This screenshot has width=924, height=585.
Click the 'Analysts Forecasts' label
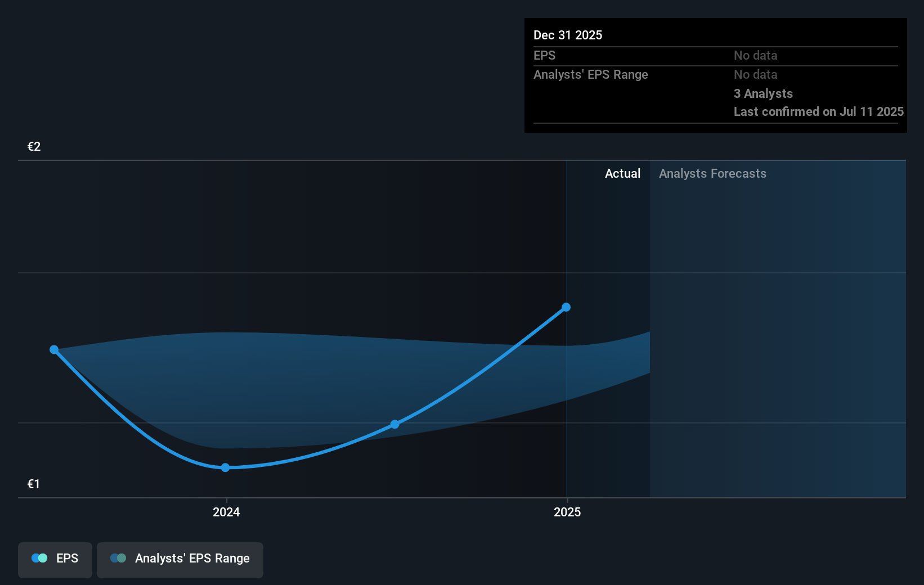(x=712, y=173)
